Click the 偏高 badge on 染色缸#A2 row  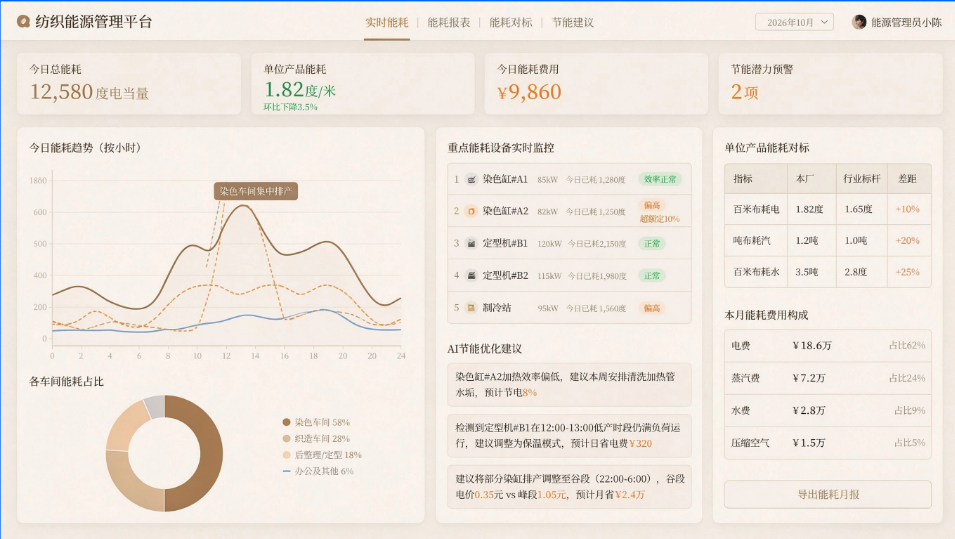click(x=652, y=205)
